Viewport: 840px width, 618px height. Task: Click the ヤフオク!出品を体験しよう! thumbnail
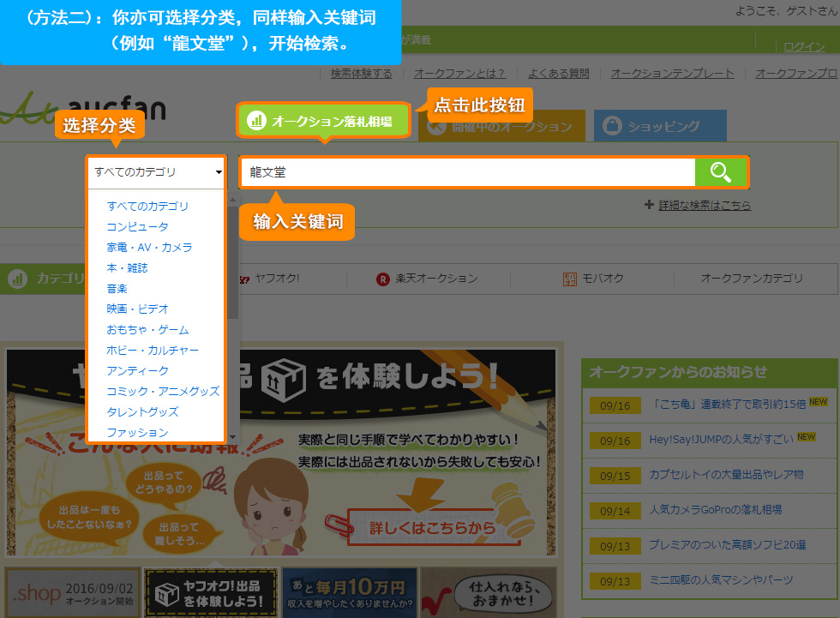point(211,592)
